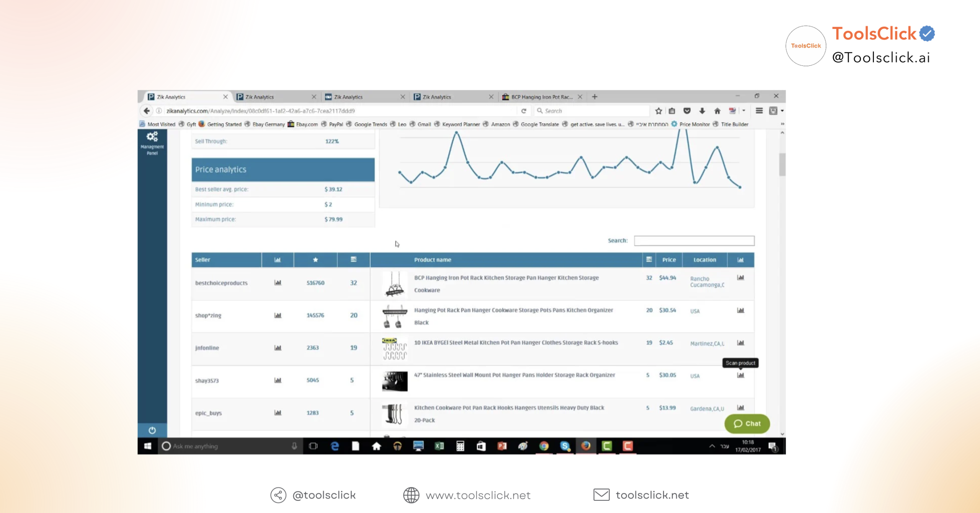The height and width of the screenshot is (513, 980).
Task: Open Downloads via the arrow icon
Action: point(702,111)
